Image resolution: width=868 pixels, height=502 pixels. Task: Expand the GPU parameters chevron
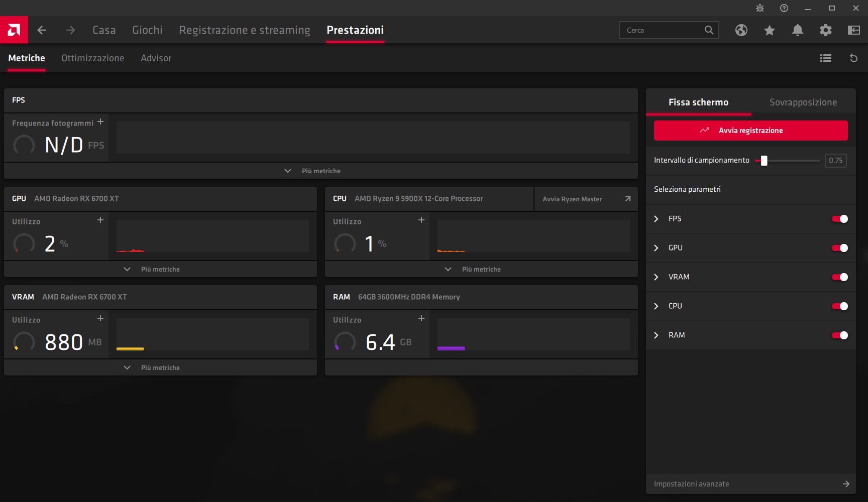tap(656, 248)
